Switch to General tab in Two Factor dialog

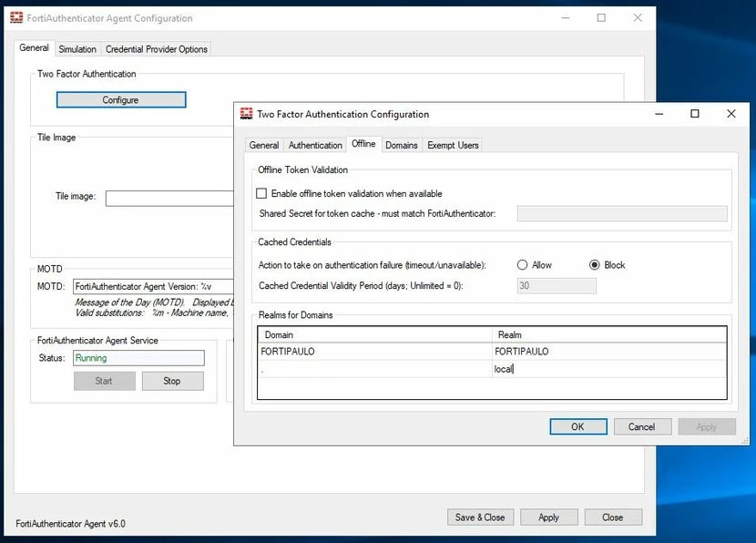point(264,145)
